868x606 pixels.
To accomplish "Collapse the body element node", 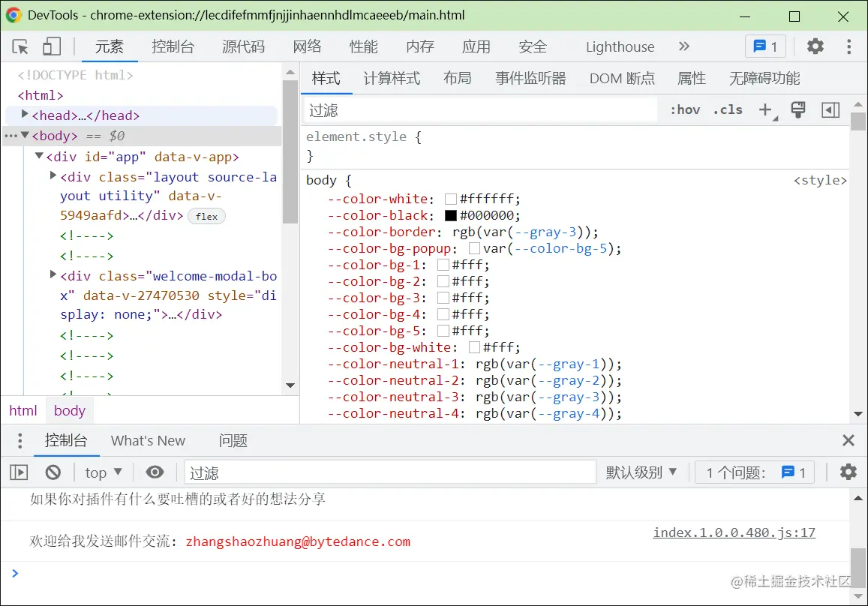I will 25,135.
